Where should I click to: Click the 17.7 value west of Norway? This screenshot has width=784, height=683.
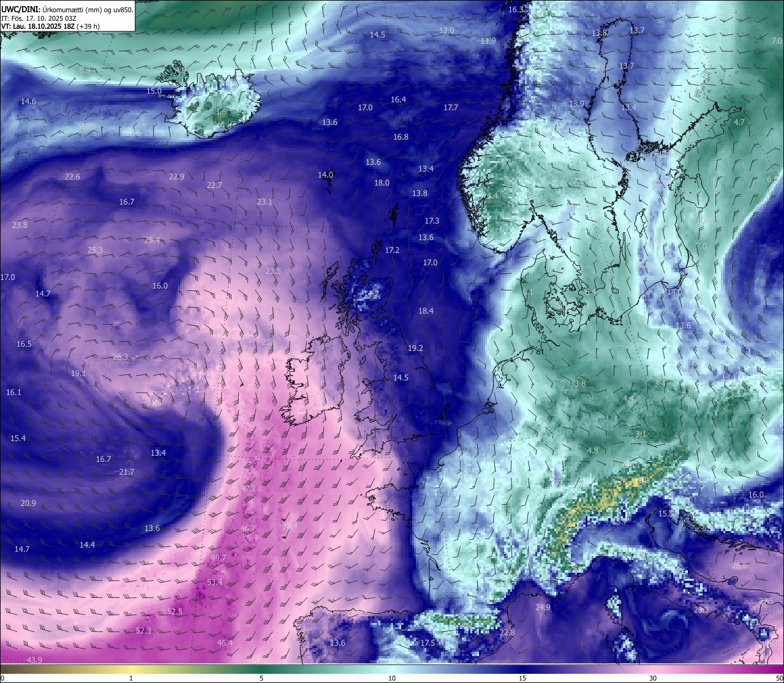[x=451, y=107]
